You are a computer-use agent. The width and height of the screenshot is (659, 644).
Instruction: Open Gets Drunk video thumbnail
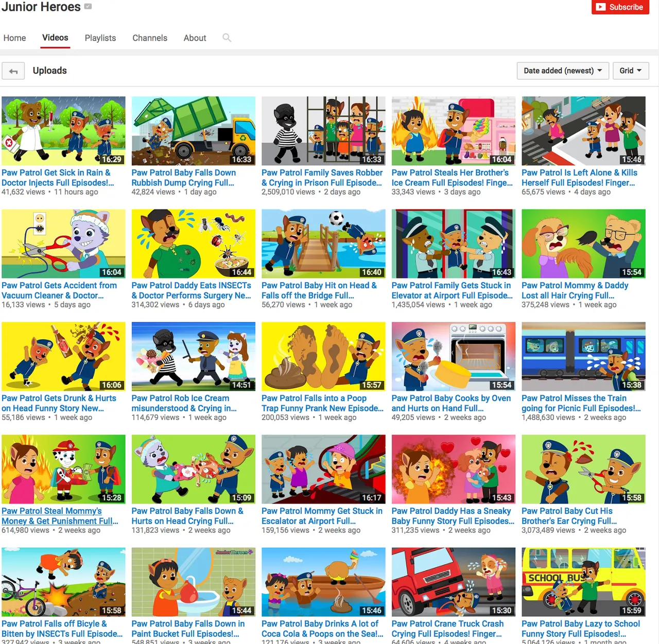point(63,356)
